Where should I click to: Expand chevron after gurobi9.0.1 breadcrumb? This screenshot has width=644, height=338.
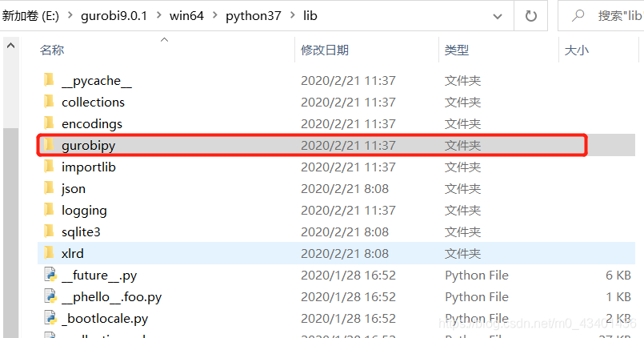[x=158, y=16]
